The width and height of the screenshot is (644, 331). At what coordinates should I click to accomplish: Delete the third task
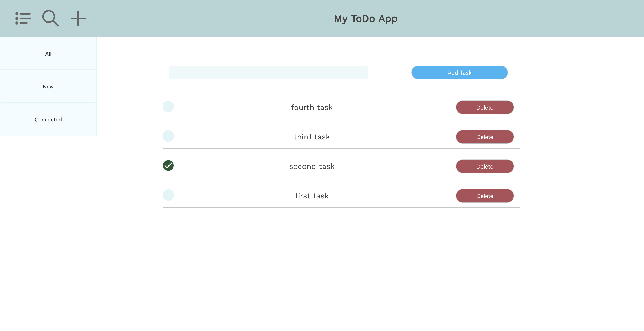coord(485,137)
